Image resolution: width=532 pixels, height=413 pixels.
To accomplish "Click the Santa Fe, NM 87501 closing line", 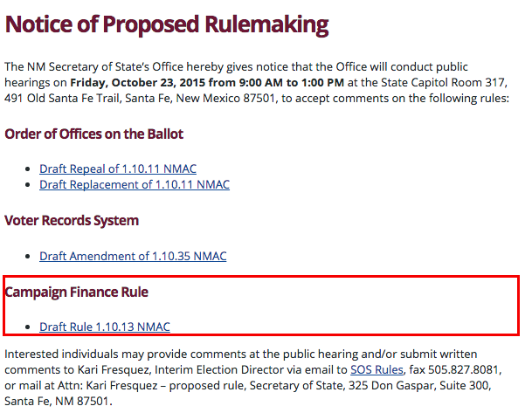I will [59, 403].
